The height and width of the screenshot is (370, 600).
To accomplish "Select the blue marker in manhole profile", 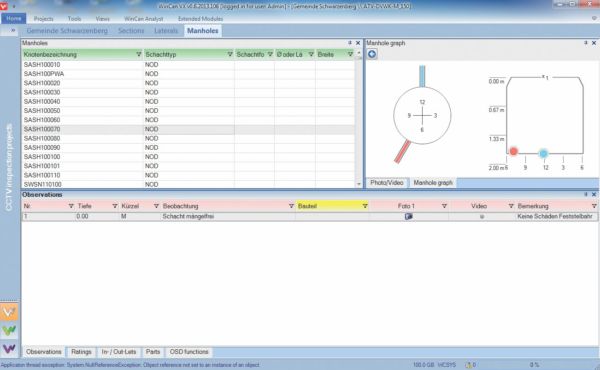I will click(x=543, y=153).
